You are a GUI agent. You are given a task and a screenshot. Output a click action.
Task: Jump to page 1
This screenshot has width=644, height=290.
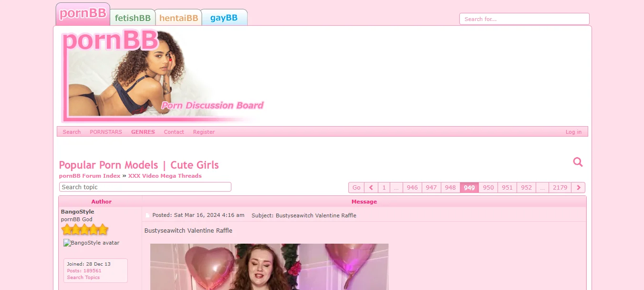click(384, 187)
